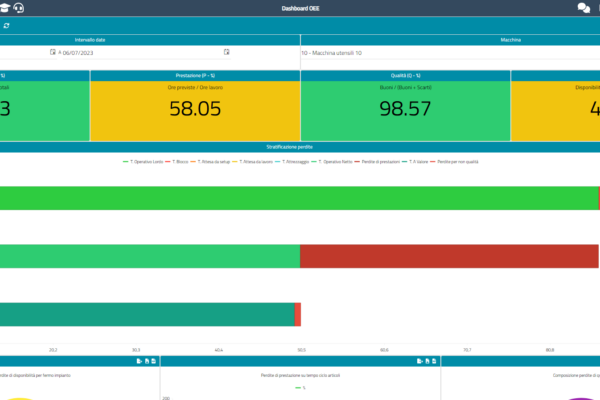Viewport: 600px width, 400px height.
Task: Click the 06/07/2023 date field
Action: [140, 52]
